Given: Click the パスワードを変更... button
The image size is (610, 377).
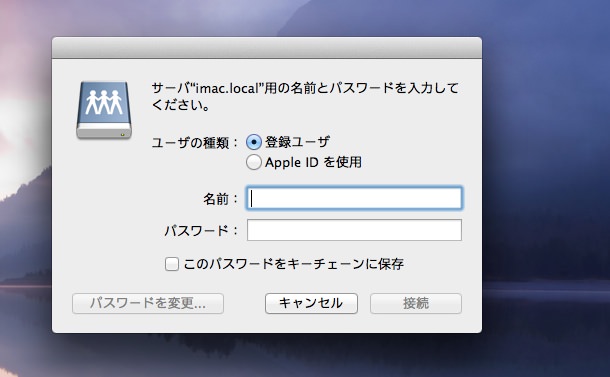Looking at the screenshot, I should click(148, 303).
